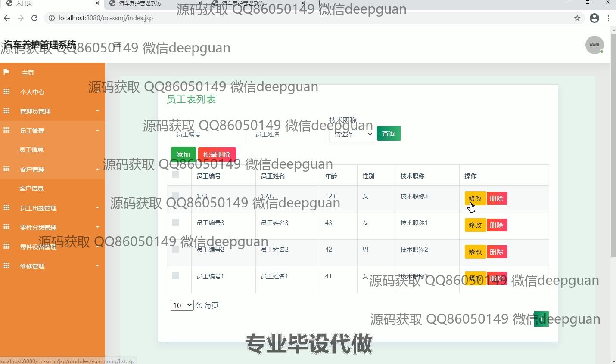
Task: Open 客户信息 in the sidebar
Action: (31, 188)
